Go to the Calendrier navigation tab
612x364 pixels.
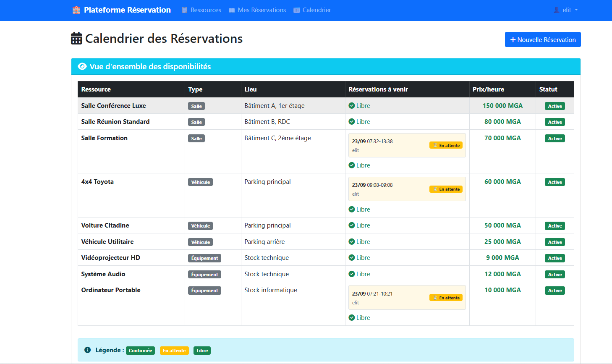point(316,10)
